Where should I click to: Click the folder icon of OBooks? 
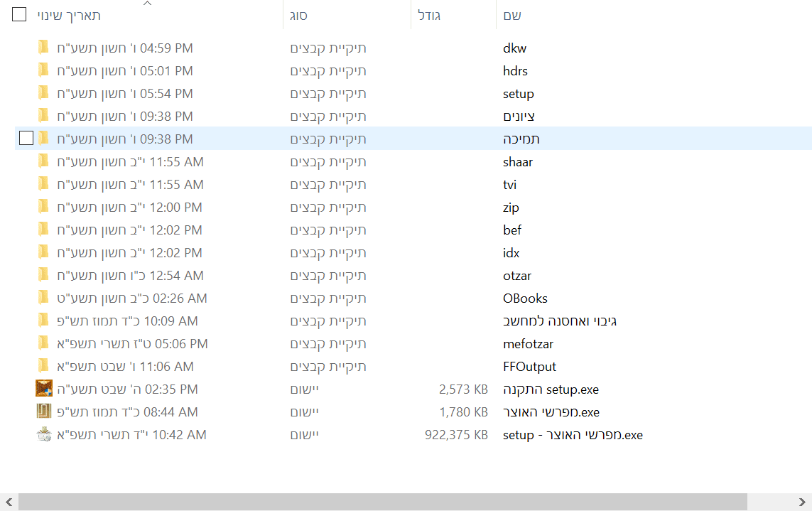coord(43,298)
